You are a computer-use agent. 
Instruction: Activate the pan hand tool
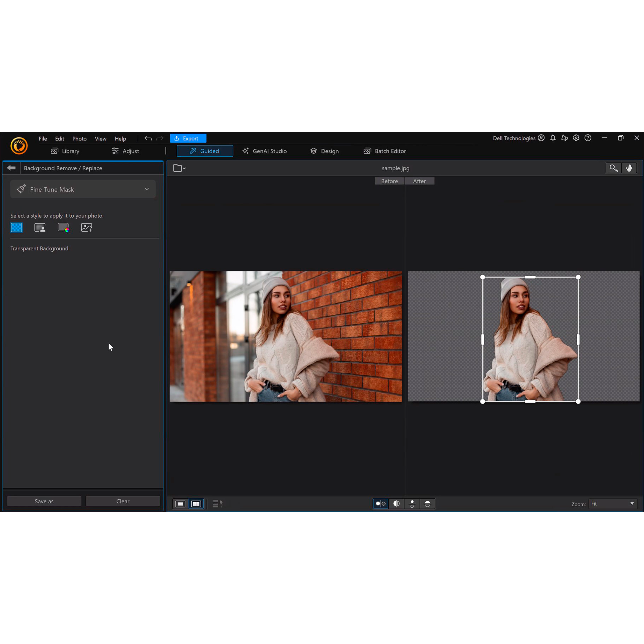tap(629, 168)
